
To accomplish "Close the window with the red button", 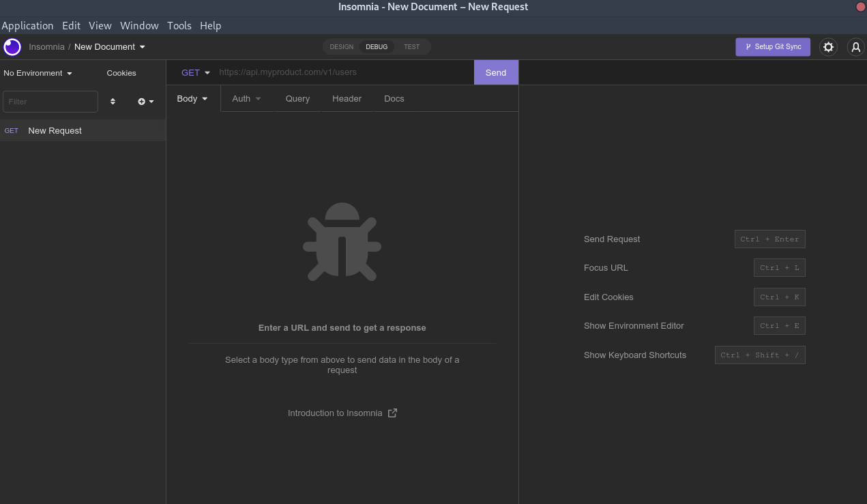I will [x=860, y=7].
